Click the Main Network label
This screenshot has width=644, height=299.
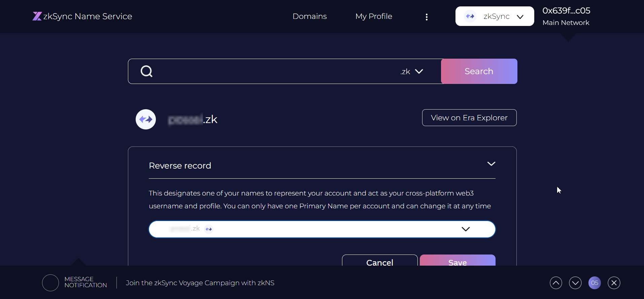click(x=566, y=23)
